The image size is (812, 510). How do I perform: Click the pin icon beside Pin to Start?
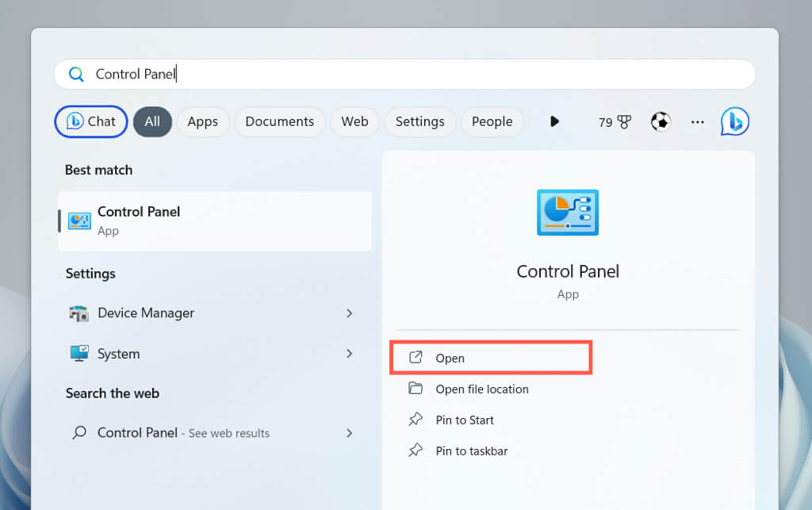(416, 419)
